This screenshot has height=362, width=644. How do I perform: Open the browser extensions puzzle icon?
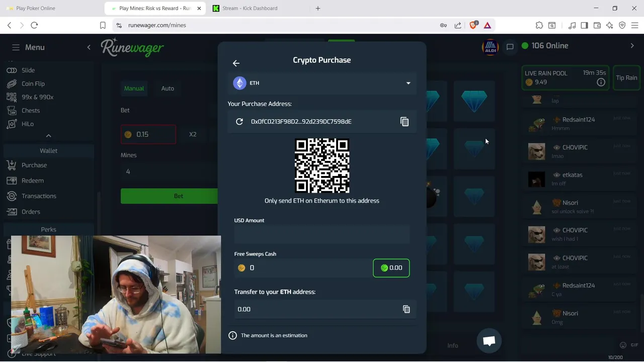click(x=539, y=25)
